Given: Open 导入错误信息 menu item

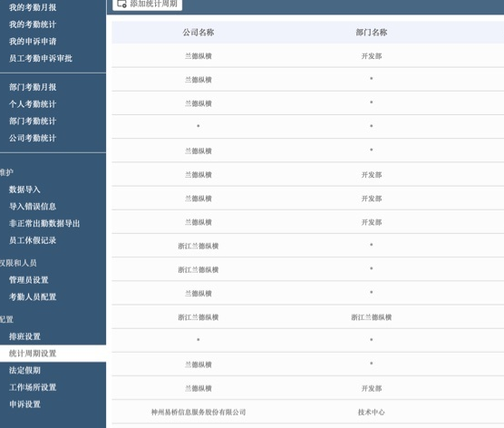Looking at the screenshot, I should point(33,207).
